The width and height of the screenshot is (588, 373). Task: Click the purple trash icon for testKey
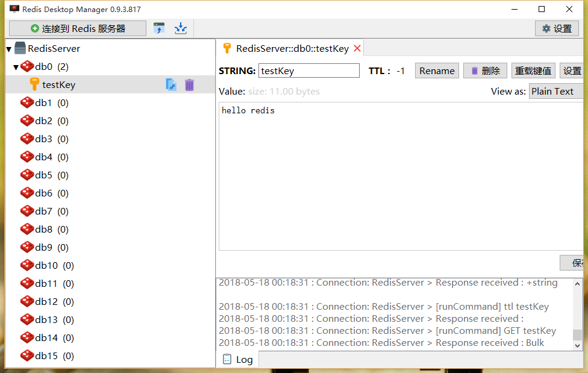pos(189,85)
